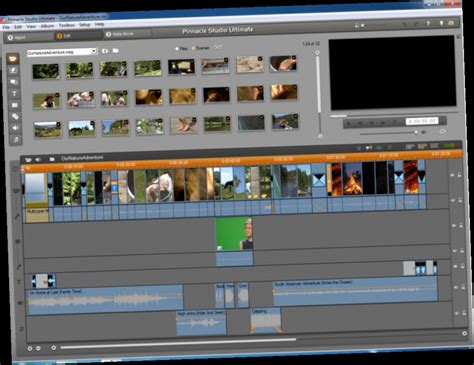Click the eye-shaped icon under the preview window

click(443, 131)
